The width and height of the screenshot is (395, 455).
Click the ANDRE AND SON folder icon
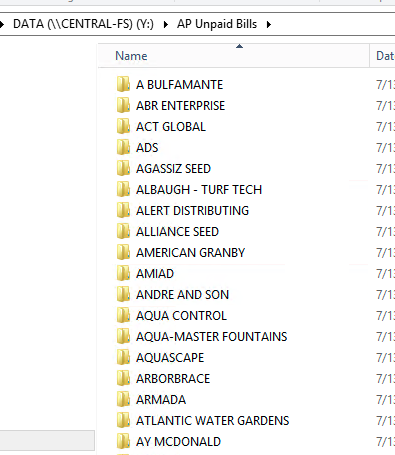tap(123, 294)
